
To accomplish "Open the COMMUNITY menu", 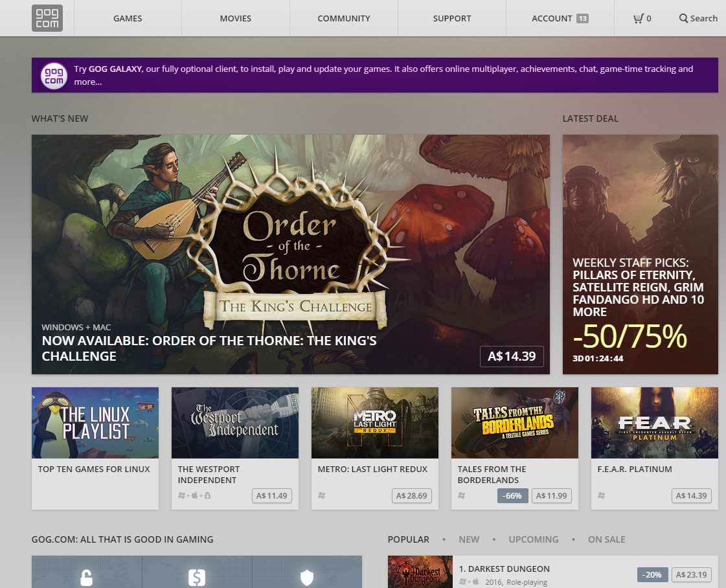I will coord(344,19).
